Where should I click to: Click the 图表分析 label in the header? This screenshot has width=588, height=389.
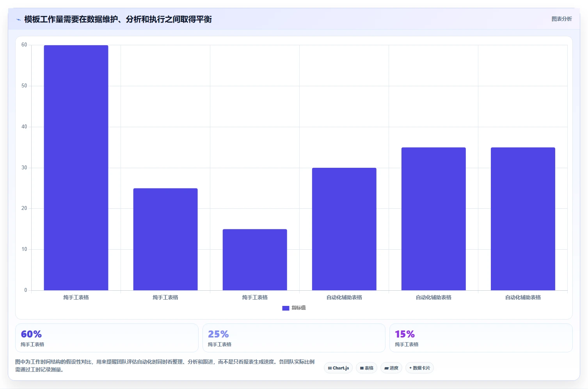[561, 19]
